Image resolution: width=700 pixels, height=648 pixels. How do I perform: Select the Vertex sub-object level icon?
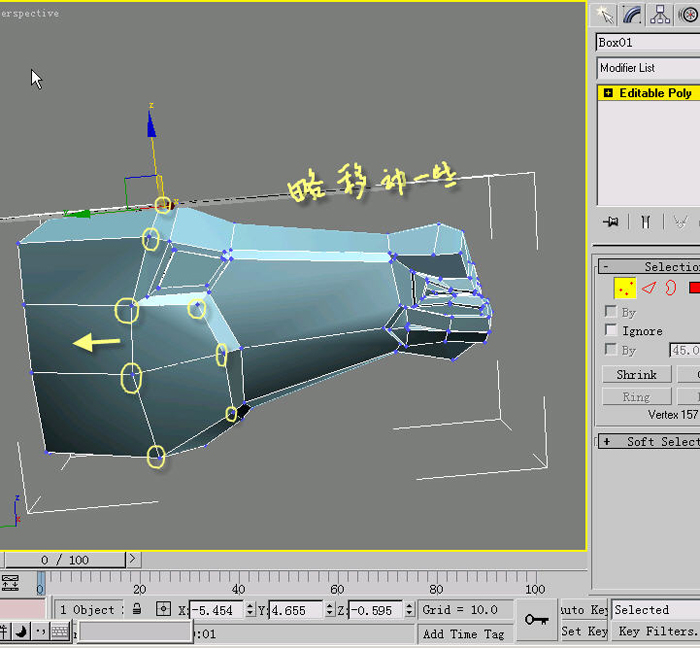tap(625, 288)
